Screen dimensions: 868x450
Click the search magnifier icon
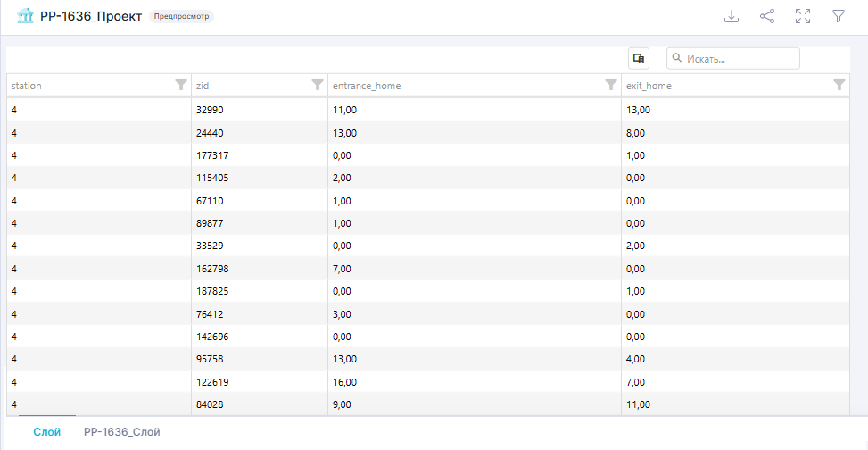pyautogui.click(x=677, y=58)
